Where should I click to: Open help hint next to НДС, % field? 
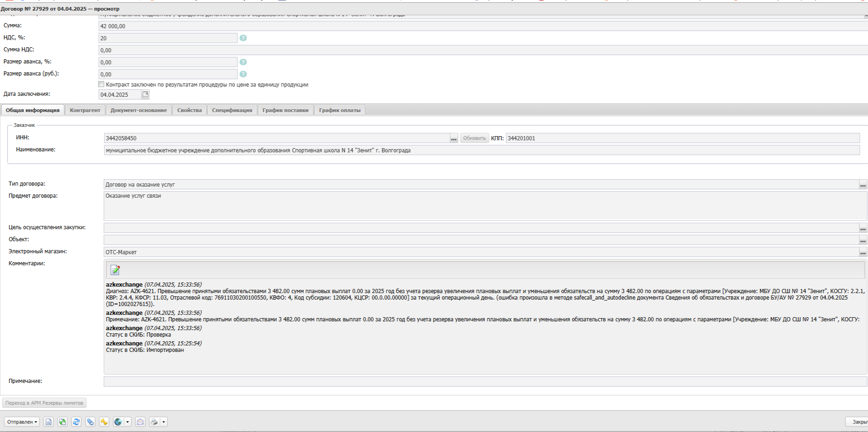click(243, 38)
